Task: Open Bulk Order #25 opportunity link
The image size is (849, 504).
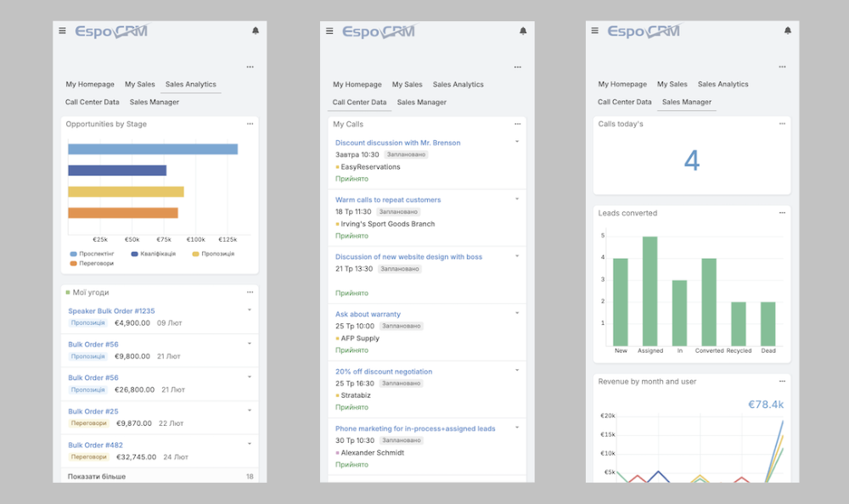Action: (93, 412)
